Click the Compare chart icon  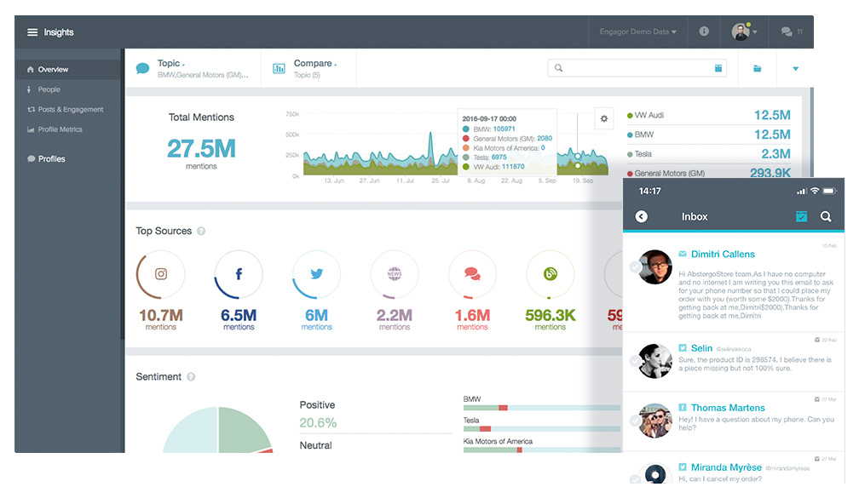(279, 68)
